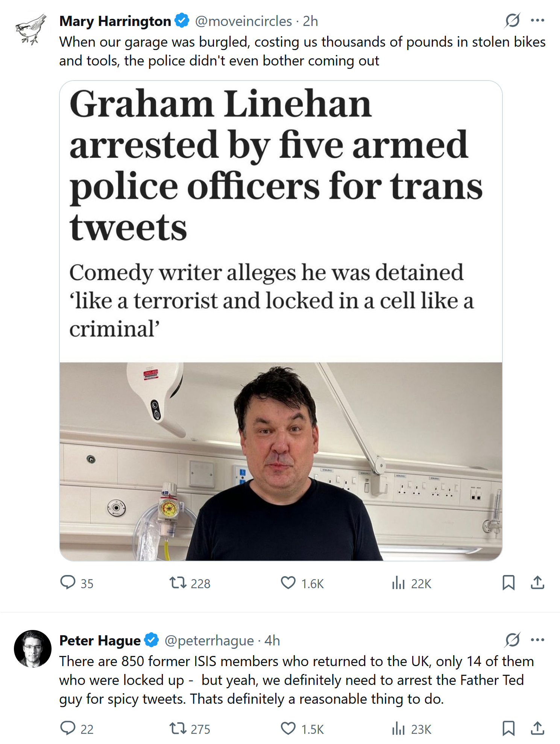
Task: View analytics on Mary Harrington's tweet
Action: (x=398, y=583)
